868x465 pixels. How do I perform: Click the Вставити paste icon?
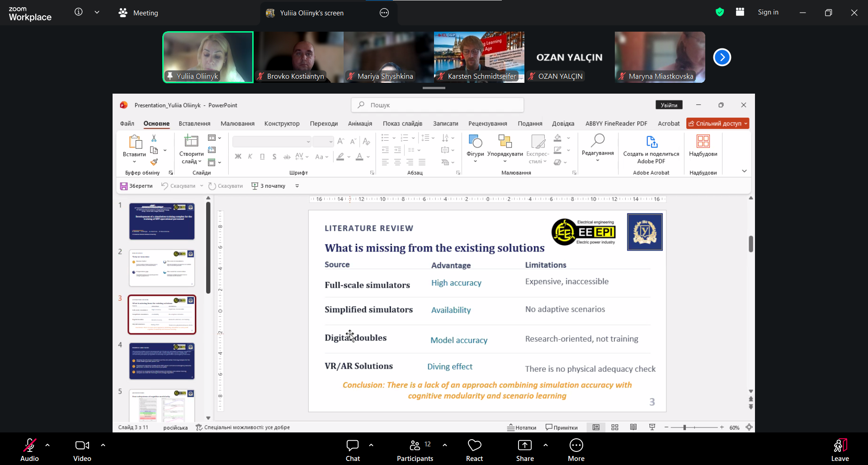pos(135,142)
